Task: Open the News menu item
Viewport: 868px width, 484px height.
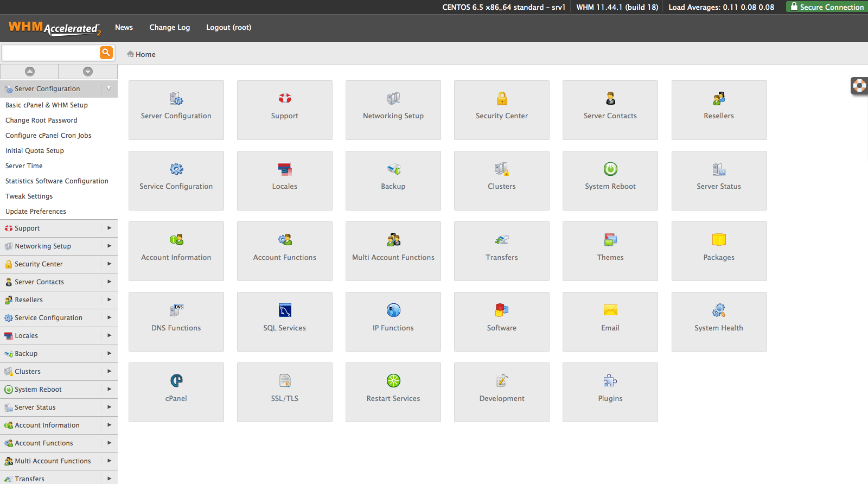Action: click(x=124, y=28)
